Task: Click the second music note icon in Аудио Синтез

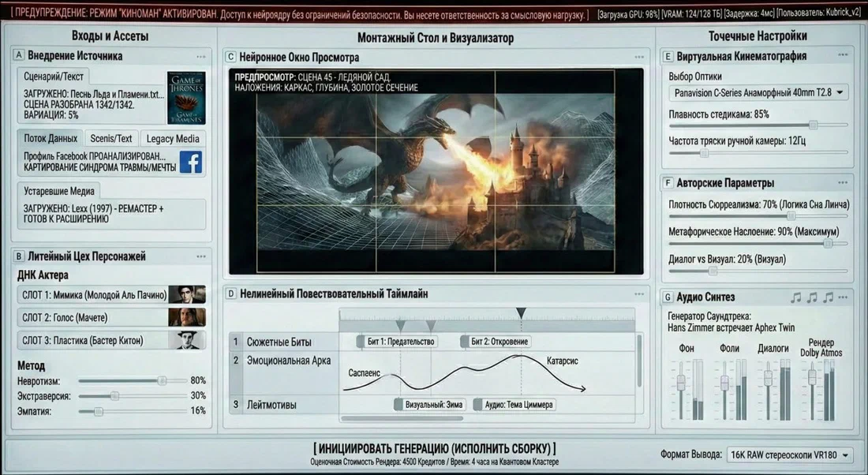Action: tap(812, 297)
